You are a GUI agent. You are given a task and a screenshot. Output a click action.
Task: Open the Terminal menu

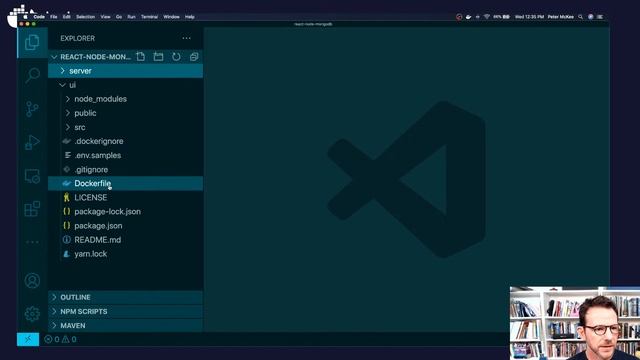pyautogui.click(x=149, y=17)
